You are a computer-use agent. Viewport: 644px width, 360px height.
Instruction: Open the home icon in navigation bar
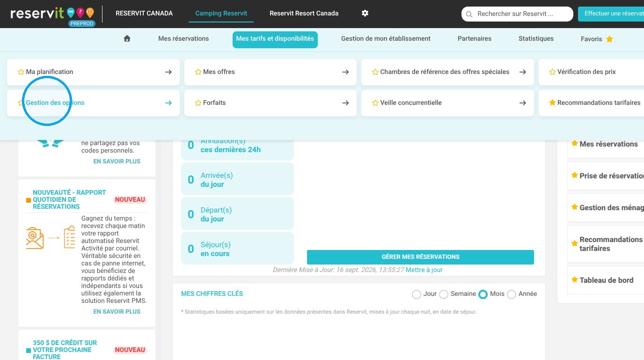[x=127, y=39]
